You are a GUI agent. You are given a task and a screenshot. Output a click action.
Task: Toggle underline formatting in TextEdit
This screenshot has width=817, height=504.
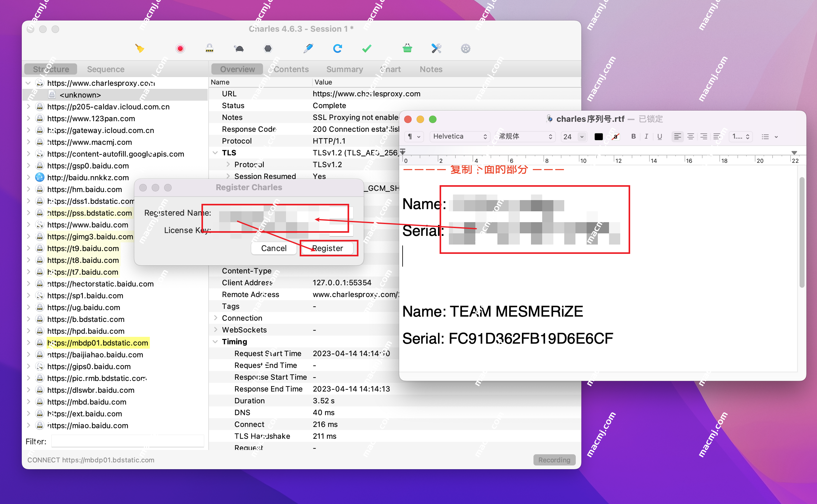659,136
